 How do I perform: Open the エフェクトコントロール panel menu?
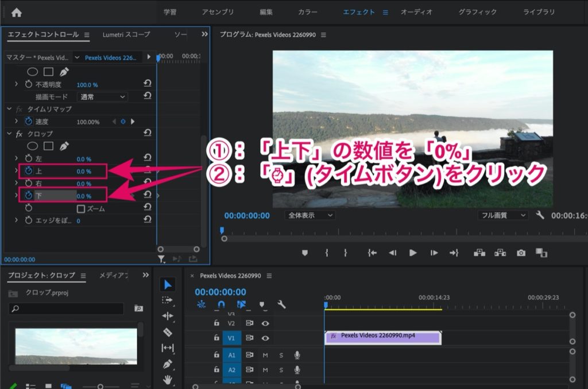point(87,35)
